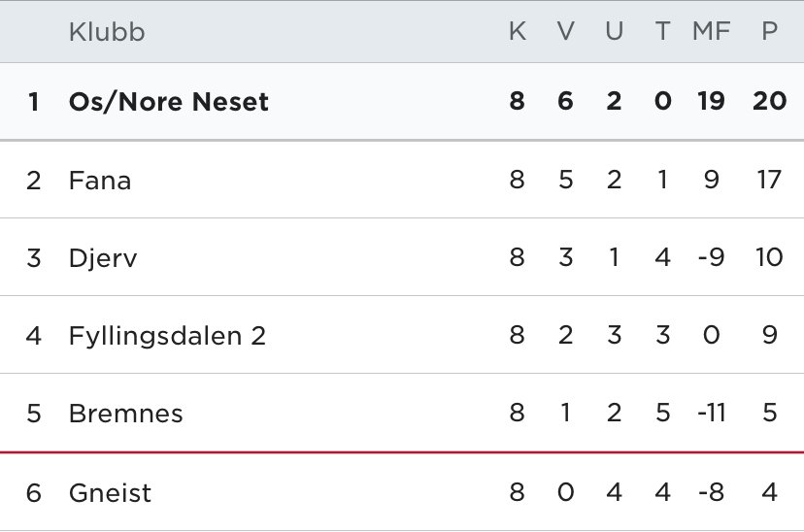Screen dimensions: 804x532
Task: Click the Klubb column header
Action: [x=107, y=32]
